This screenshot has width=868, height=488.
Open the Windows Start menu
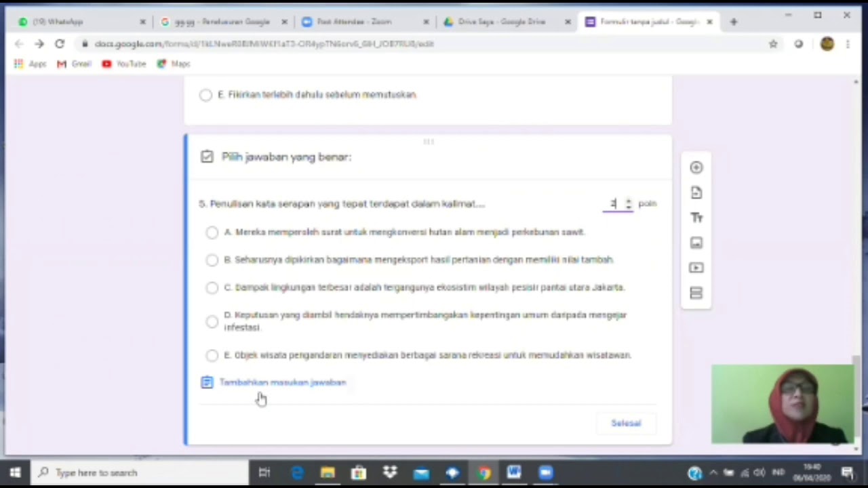15,472
